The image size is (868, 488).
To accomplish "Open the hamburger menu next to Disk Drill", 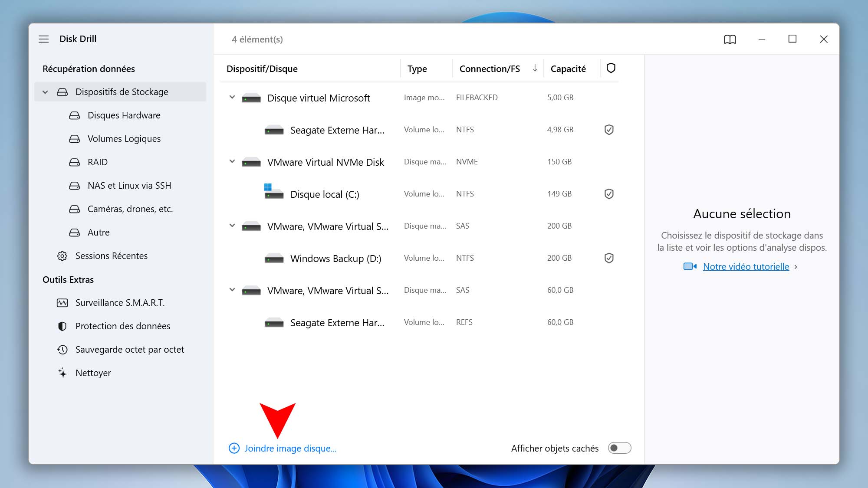I will coord(44,39).
